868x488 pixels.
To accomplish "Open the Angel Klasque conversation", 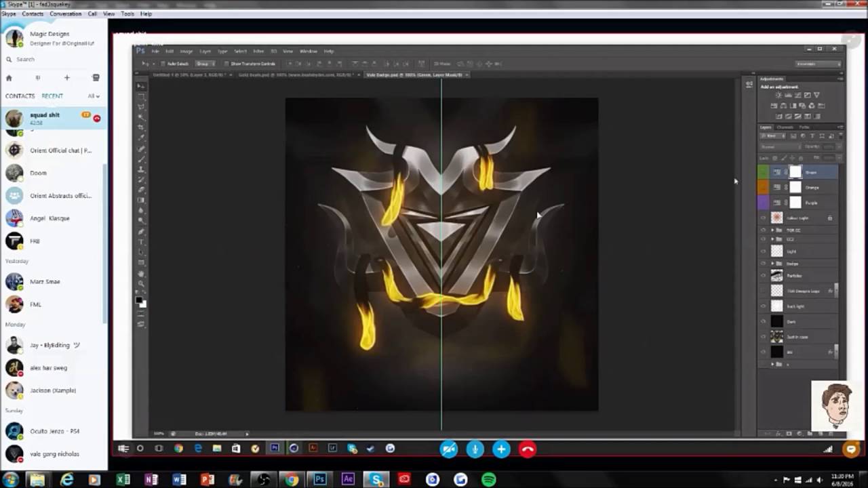I will pyautogui.click(x=54, y=218).
